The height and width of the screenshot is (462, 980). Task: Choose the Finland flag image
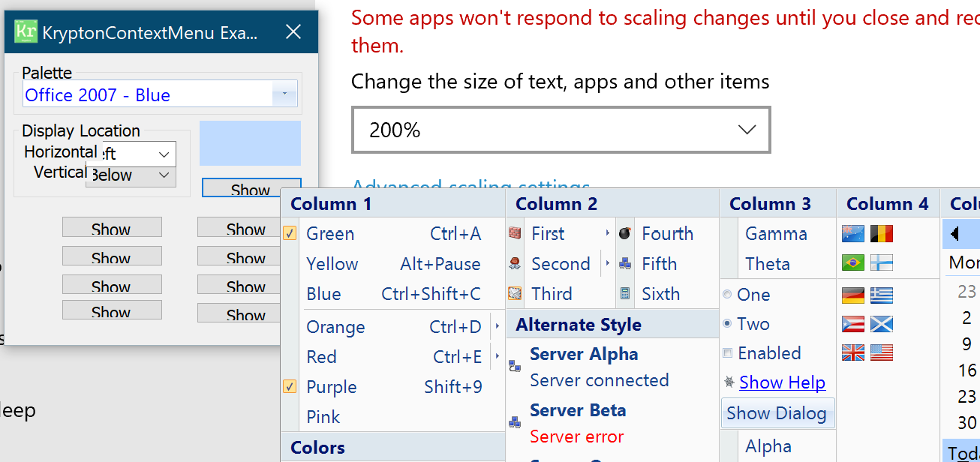click(x=882, y=263)
